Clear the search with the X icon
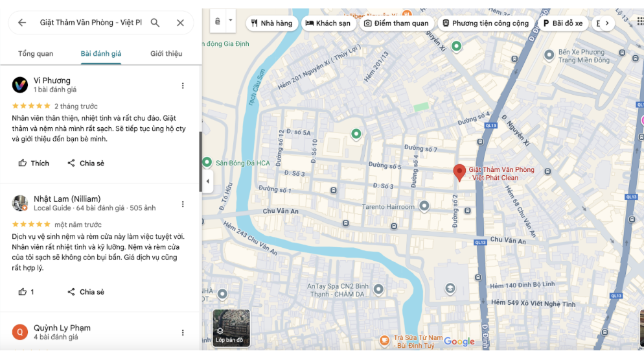This screenshot has width=644, height=351. click(x=180, y=23)
